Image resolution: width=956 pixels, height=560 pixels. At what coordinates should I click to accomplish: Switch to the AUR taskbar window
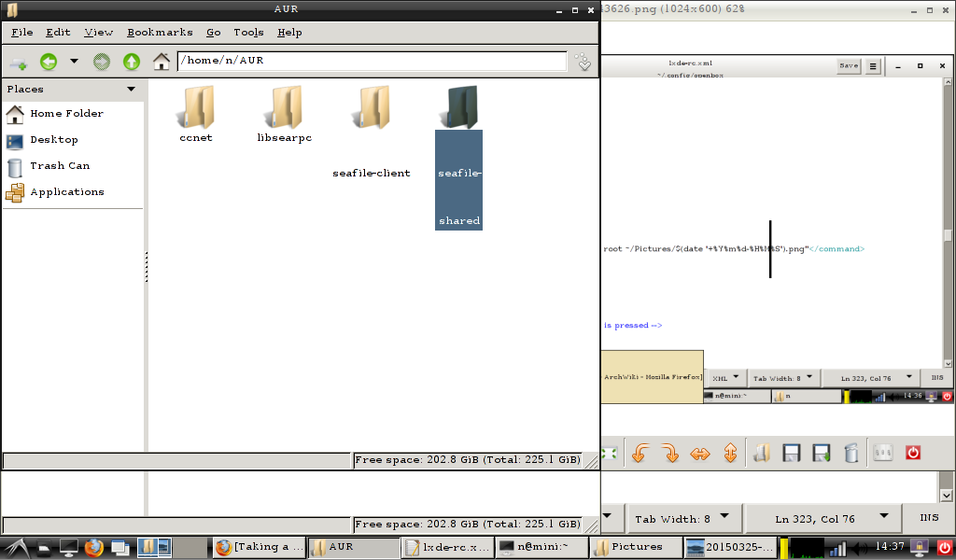coord(354,548)
